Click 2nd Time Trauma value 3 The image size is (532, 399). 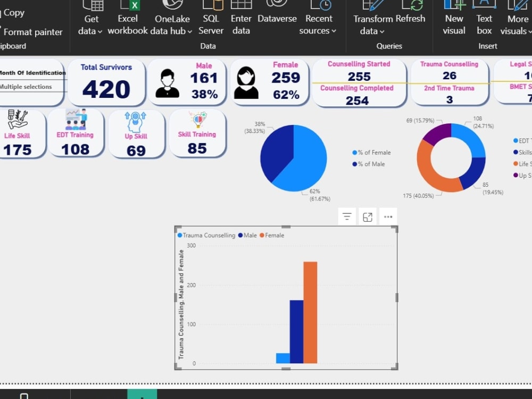tap(449, 99)
